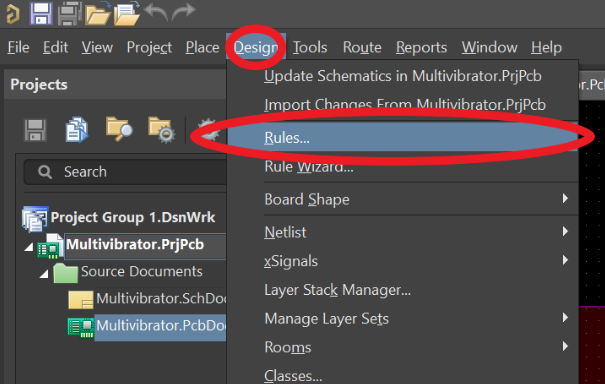
Task: Click the compile documents icon in Projects panel
Action: tap(77, 130)
